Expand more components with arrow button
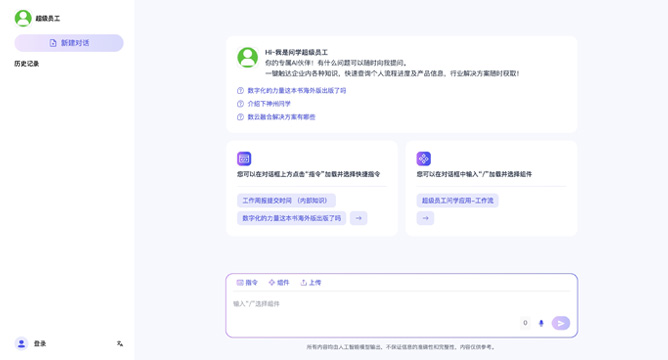 [425, 218]
